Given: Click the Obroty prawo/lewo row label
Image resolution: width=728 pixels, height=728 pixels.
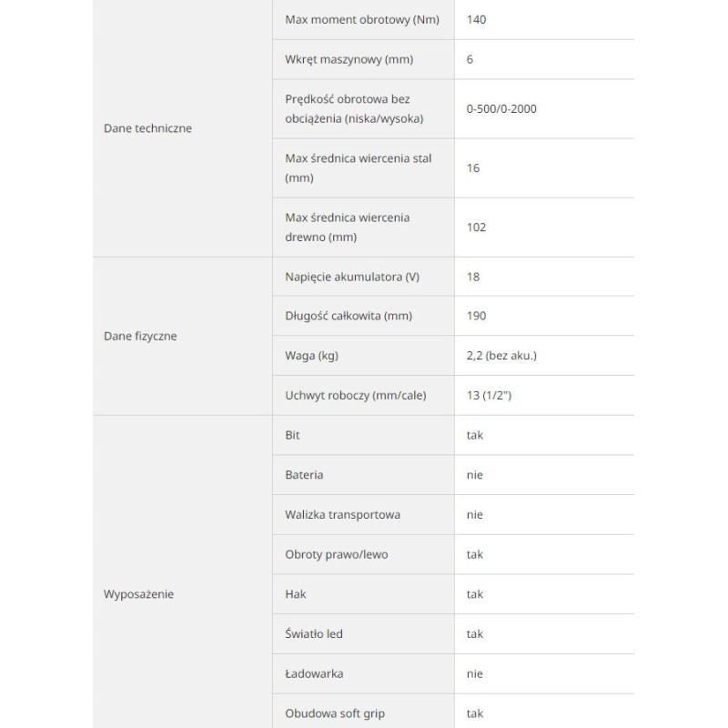Looking at the screenshot, I should tap(330, 554).
